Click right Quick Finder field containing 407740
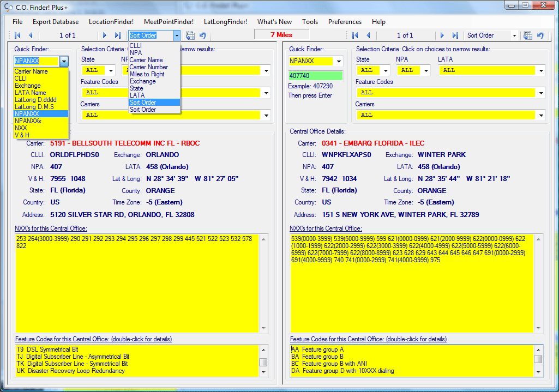Image resolution: width=559 pixels, height=392 pixels. point(316,76)
